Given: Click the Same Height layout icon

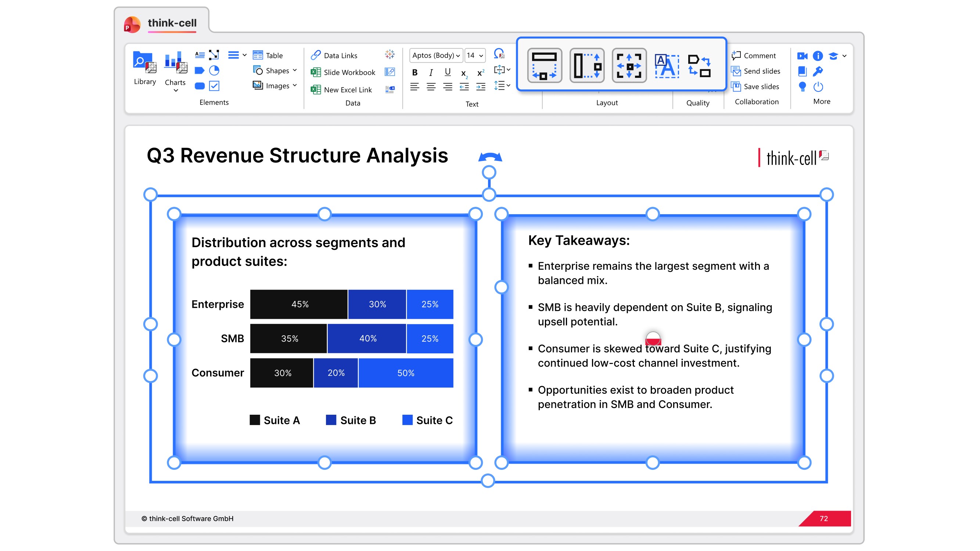Looking at the screenshot, I should tap(586, 65).
